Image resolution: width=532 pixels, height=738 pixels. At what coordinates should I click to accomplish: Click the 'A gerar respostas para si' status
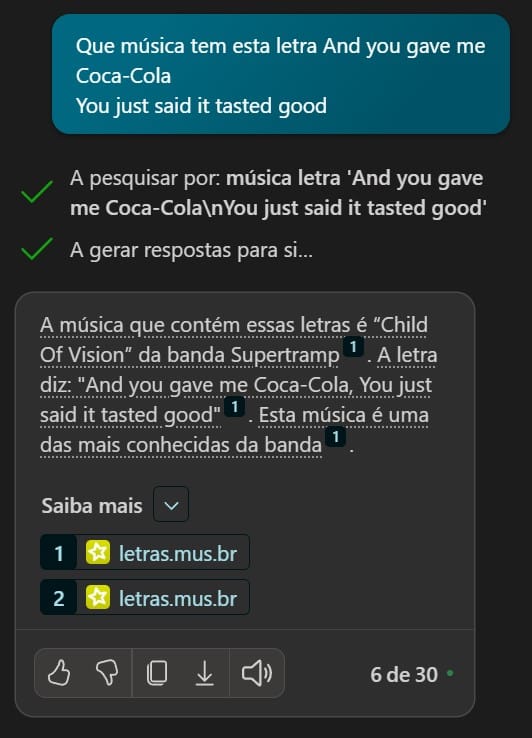point(191,250)
